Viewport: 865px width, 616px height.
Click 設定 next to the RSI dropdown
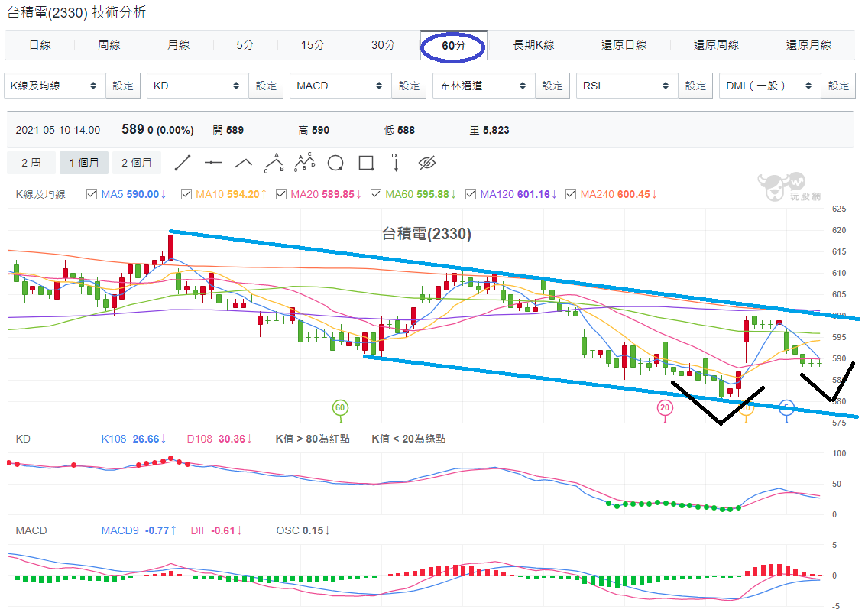point(695,86)
